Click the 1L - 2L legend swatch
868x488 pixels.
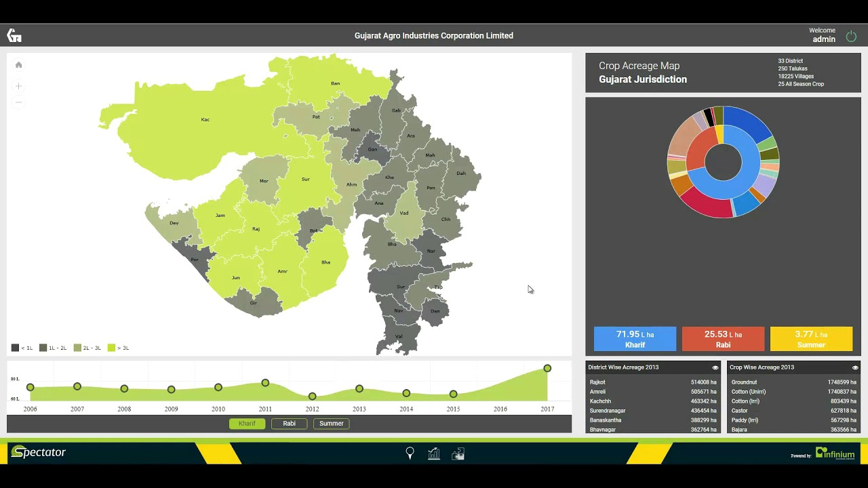[43, 348]
